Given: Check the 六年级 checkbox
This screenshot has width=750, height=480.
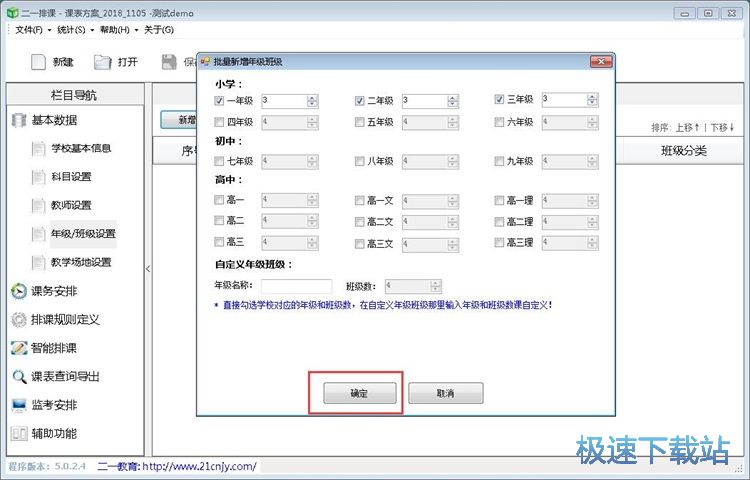Looking at the screenshot, I should pos(499,122).
